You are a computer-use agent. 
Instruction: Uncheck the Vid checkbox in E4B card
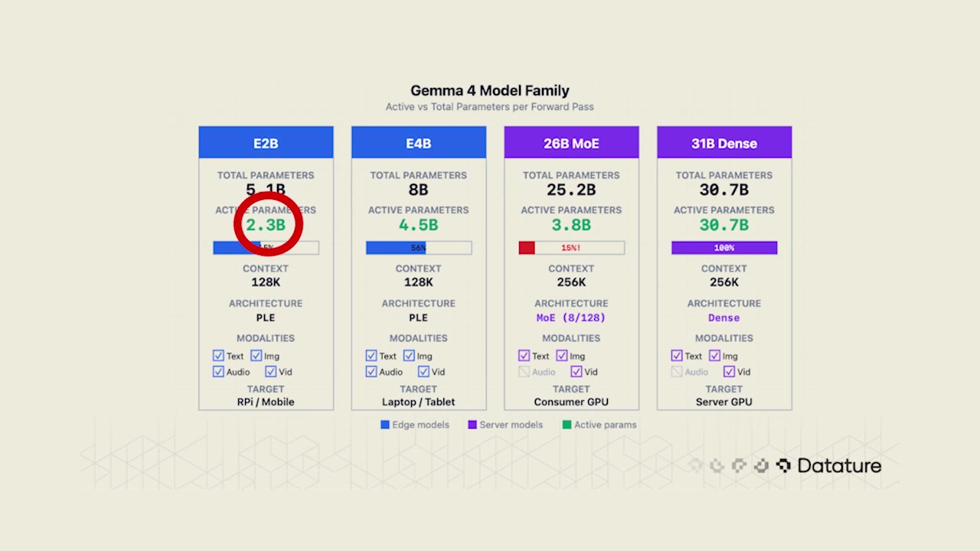423,372
